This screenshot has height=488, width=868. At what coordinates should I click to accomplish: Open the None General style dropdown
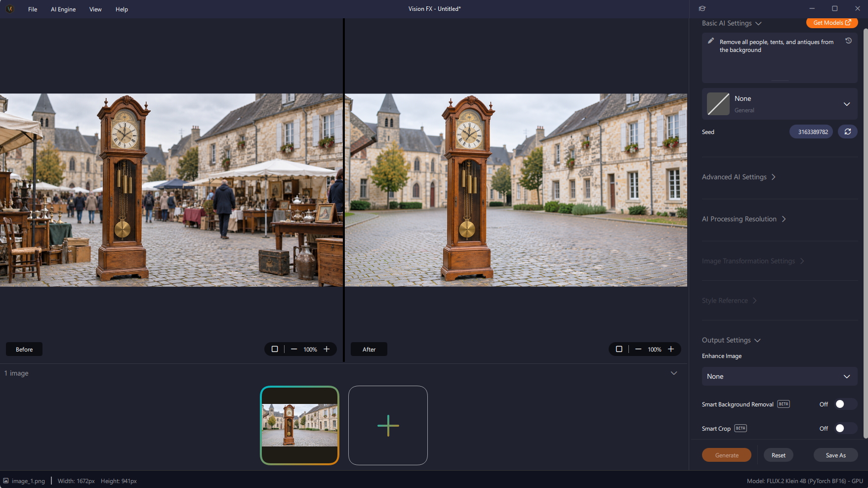[x=780, y=104]
